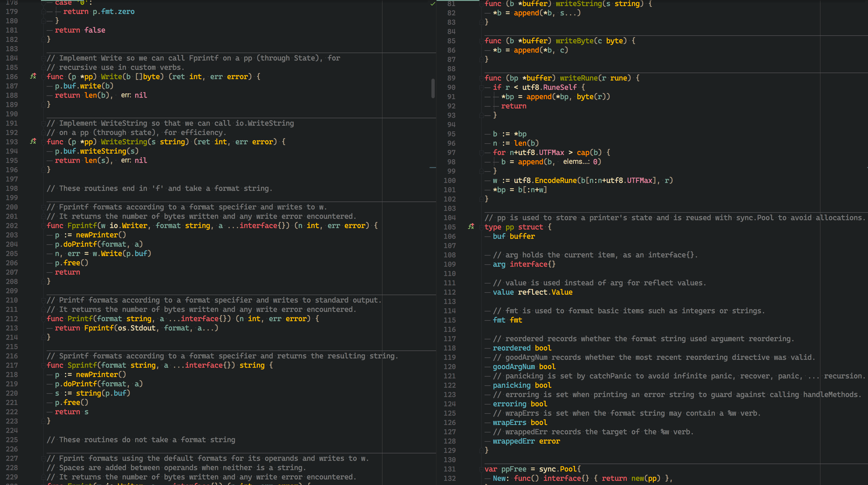Click 'new(pp)' on line 132
Viewport: 868px width, 485px height.
coord(646,479)
